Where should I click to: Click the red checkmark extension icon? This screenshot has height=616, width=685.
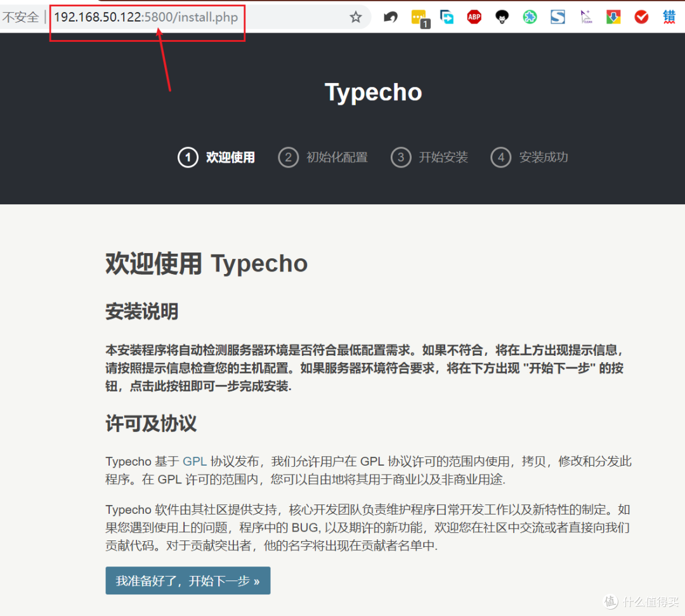coord(641,17)
